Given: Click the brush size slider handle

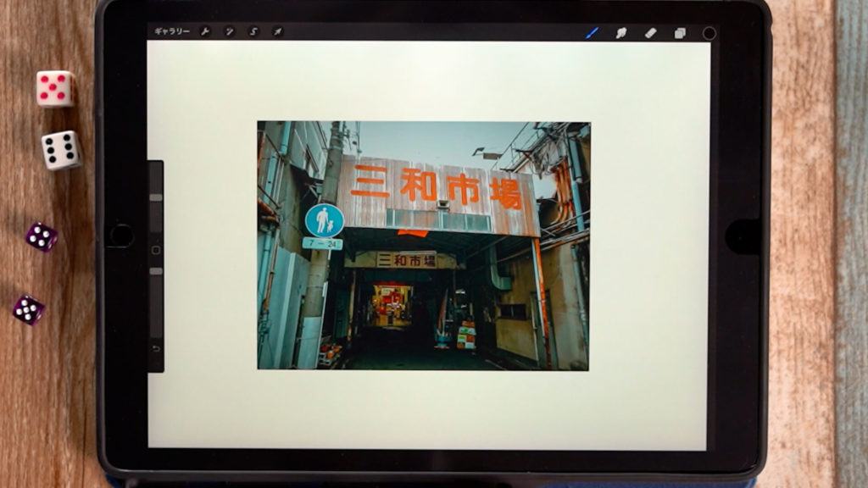Looking at the screenshot, I should (156, 197).
